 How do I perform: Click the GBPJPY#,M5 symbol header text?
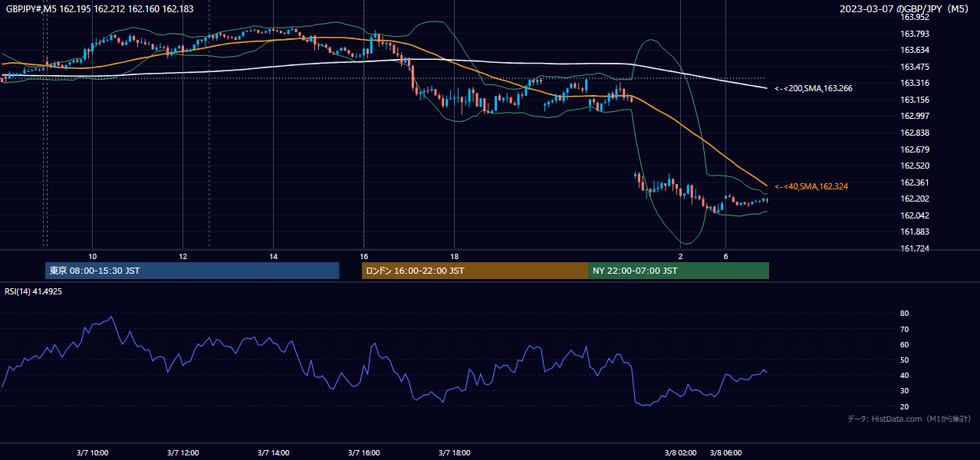pos(100,8)
